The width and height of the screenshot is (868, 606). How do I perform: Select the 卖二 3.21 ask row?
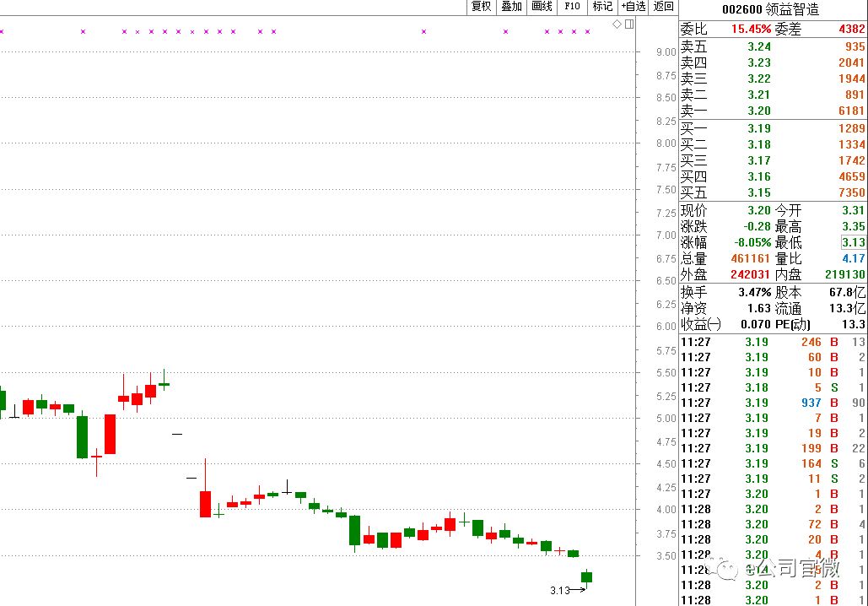(773, 95)
